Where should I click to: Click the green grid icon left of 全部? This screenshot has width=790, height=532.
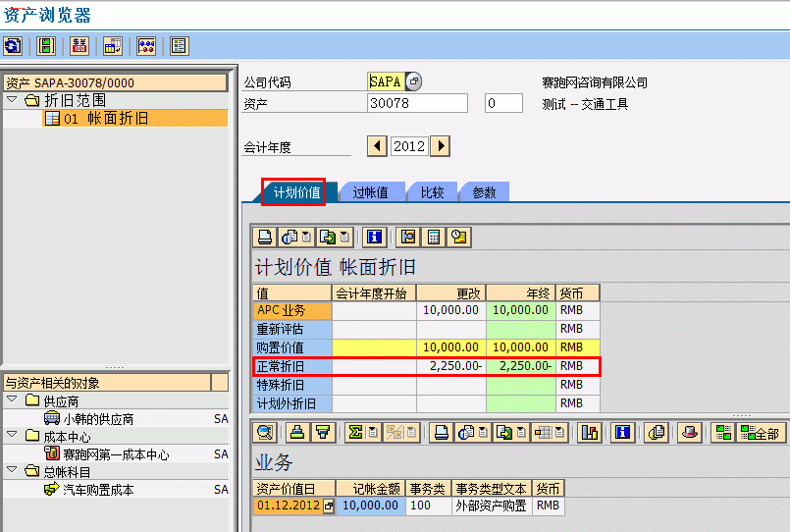point(723,432)
